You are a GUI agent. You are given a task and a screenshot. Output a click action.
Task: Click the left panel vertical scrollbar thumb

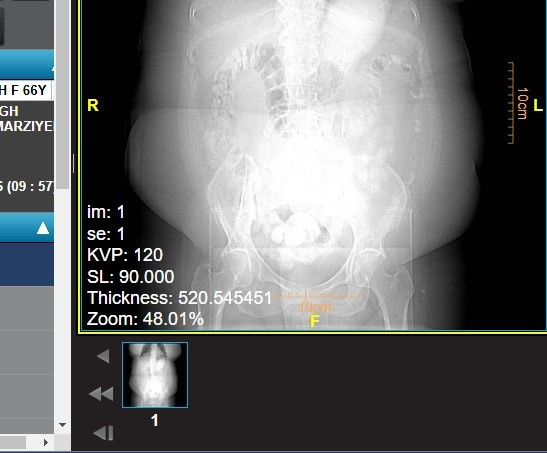point(62,94)
